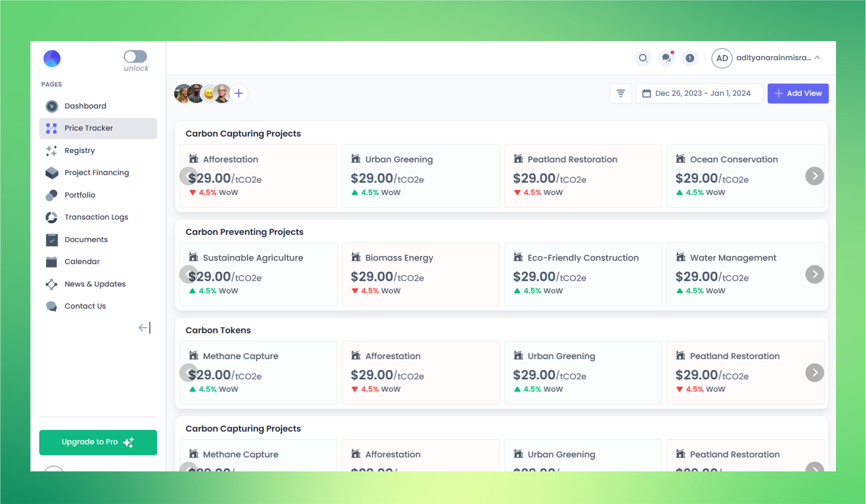Open the filter icon button

click(620, 93)
